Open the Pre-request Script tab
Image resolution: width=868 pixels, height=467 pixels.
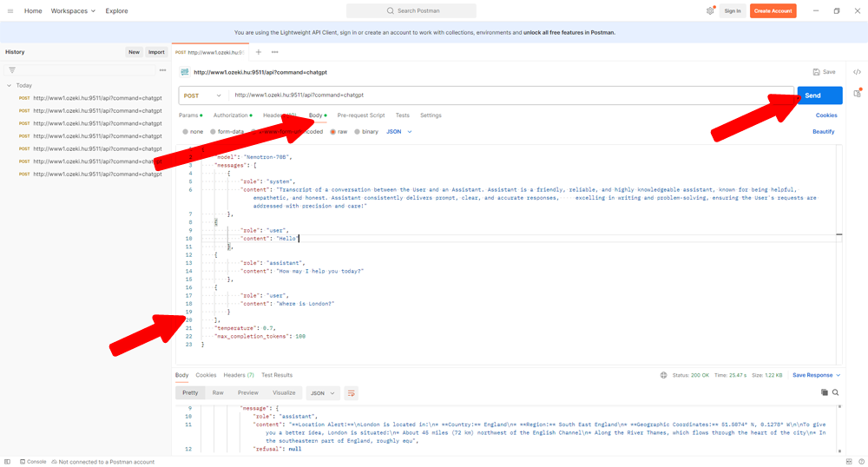click(361, 115)
